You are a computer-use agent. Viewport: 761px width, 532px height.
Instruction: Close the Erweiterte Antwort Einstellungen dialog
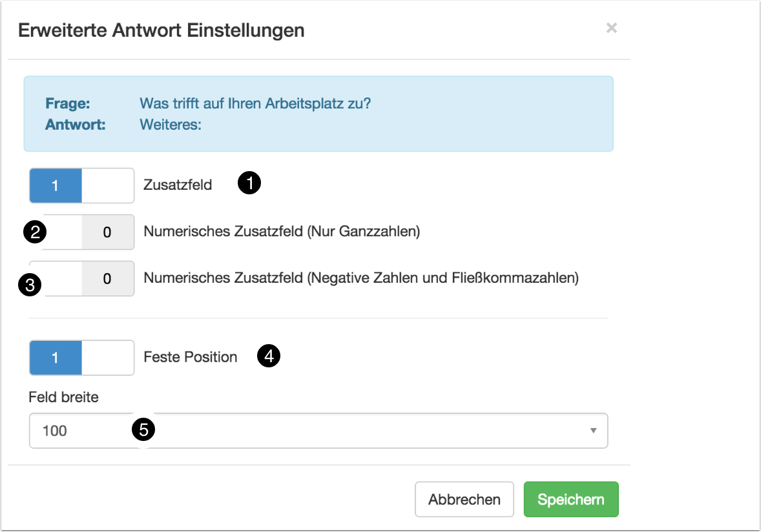611,28
